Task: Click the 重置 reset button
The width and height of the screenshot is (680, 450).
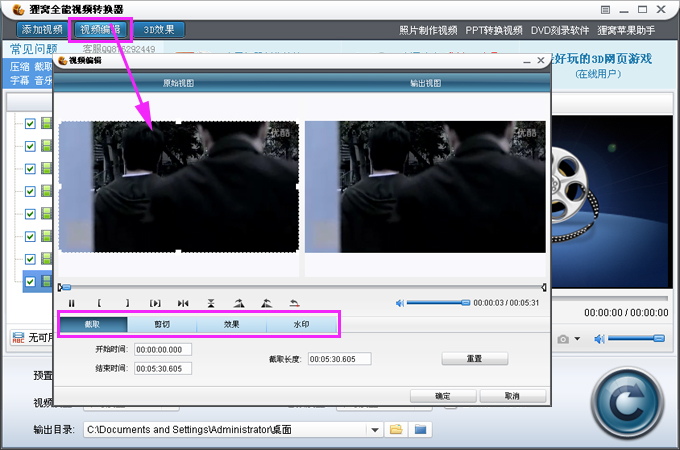Action: pos(474,359)
